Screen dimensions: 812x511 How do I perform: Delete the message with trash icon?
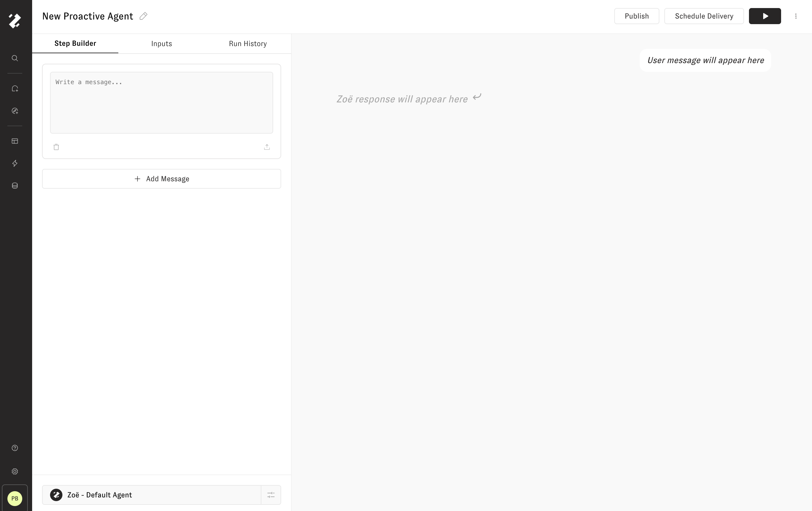tap(56, 147)
